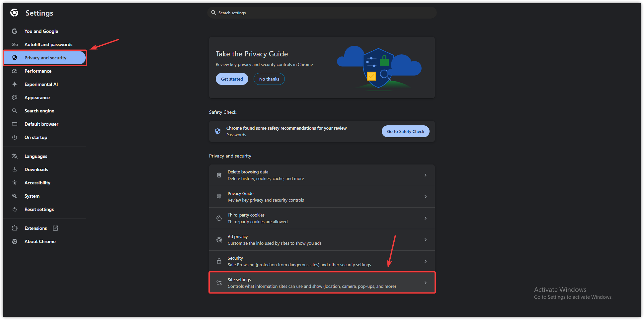Dismiss the Privacy Guide with No thanks
The image size is (644, 320).
[269, 79]
